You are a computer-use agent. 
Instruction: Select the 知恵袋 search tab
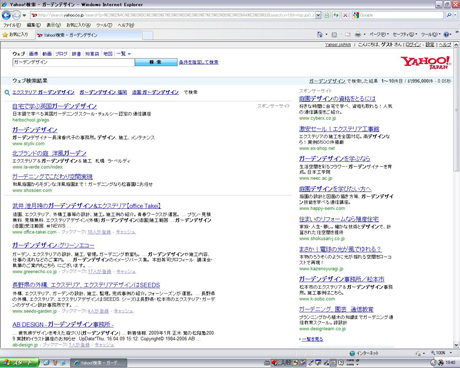(92, 54)
